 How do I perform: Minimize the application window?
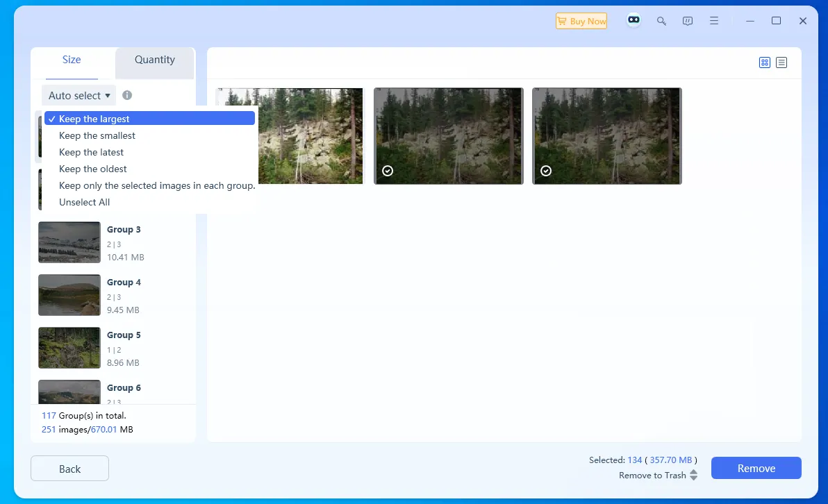click(750, 21)
